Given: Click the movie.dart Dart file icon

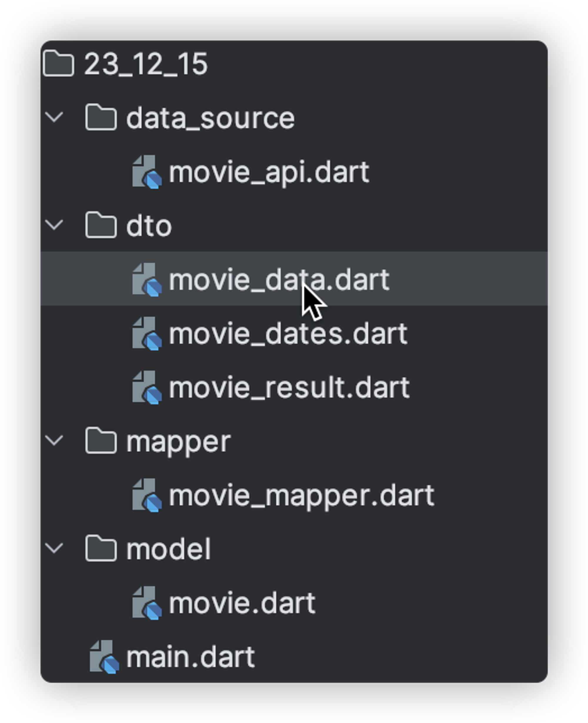Looking at the screenshot, I should [147, 603].
